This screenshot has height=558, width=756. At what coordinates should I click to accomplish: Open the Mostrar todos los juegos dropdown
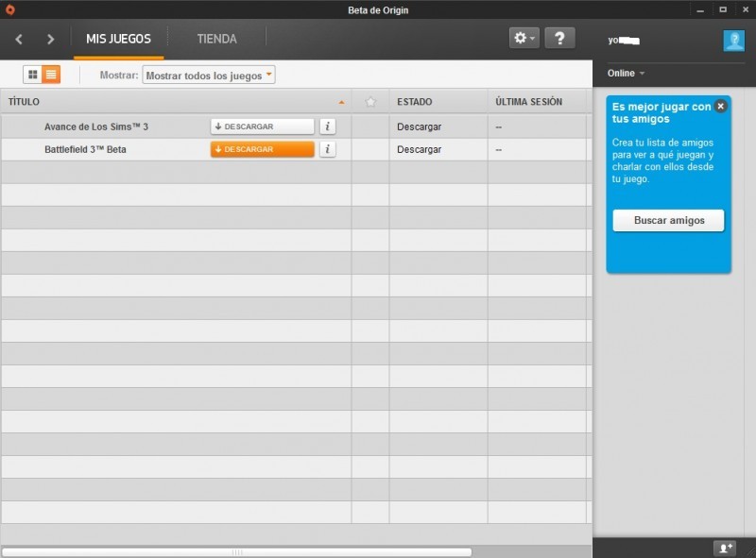pos(209,76)
